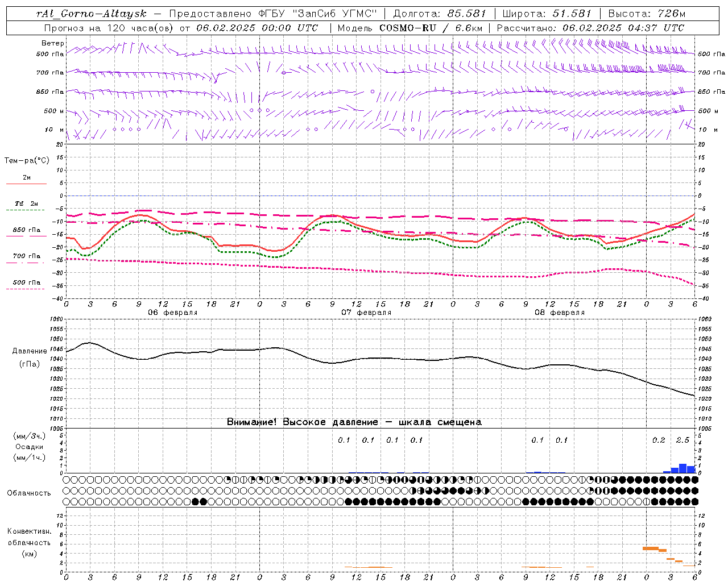Click the Ветер panel label
The height and width of the screenshot is (582, 728).
[x=53, y=43]
